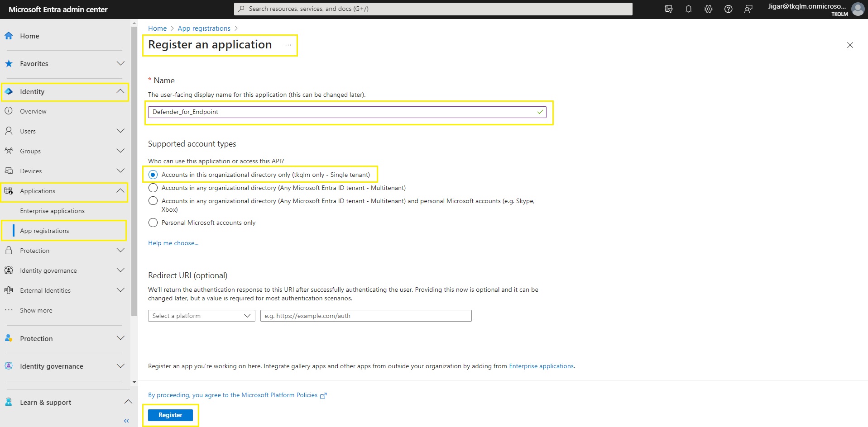This screenshot has height=427, width=868.
Task: Click the sidebar vertical scrollbar
Action: (134, 171)
